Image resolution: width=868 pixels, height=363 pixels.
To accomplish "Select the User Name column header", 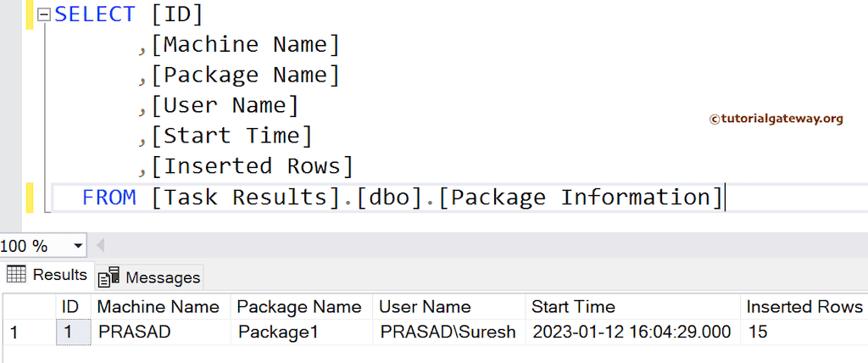I will click(x=425, y=307).
